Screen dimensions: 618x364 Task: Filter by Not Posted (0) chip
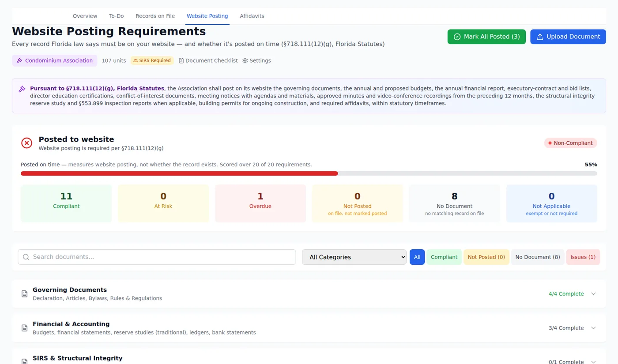tap(486, 257)
